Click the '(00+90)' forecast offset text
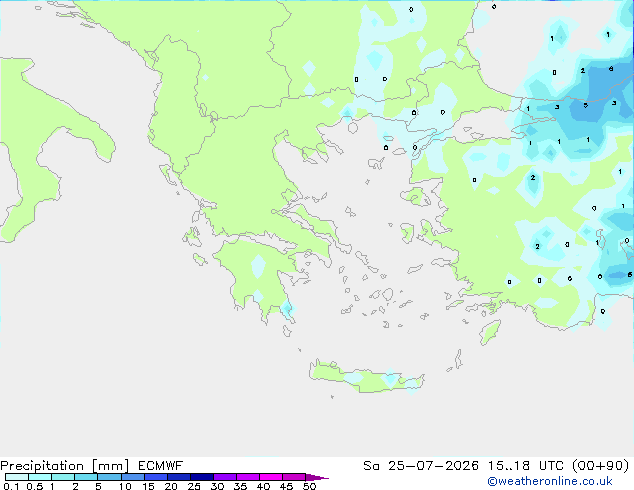Viewport: 634px width, 490px height. coord(602,466)
